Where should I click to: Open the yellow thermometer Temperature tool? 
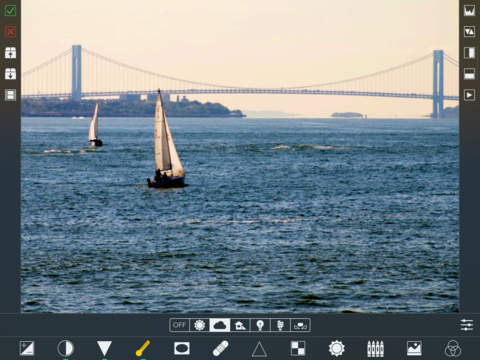pos(143,349)
